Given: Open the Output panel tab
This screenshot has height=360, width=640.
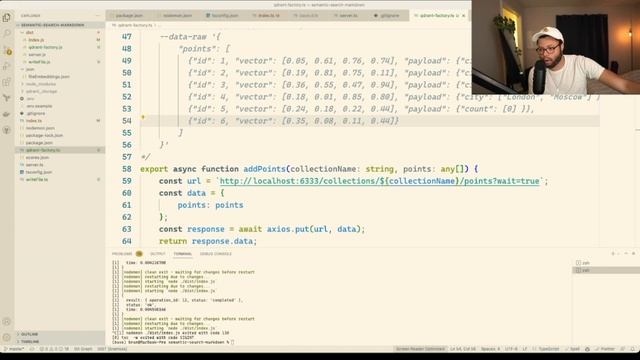Looking at the screenshot, I should (158, 254).
